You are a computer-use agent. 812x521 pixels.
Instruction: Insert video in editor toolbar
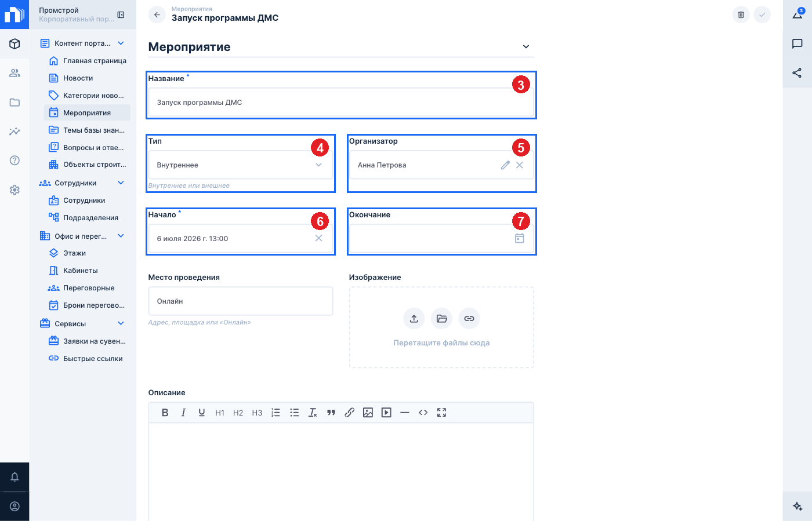tap(386, 413)
